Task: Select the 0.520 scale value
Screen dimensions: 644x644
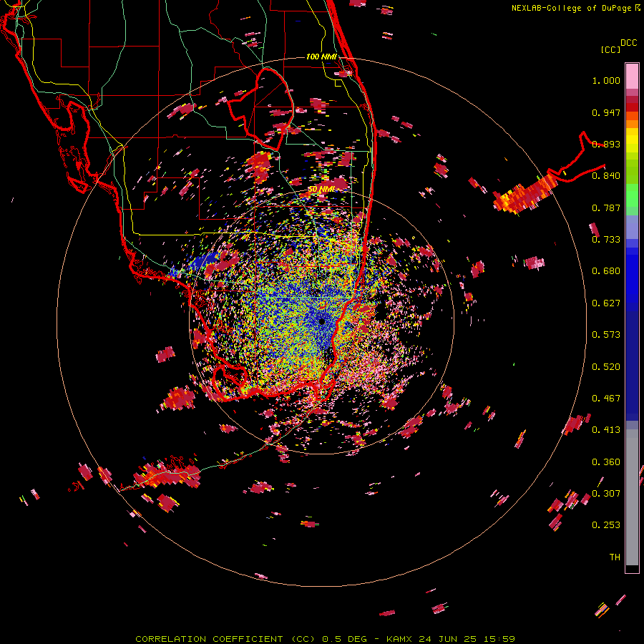Action: tap(606, 367)
